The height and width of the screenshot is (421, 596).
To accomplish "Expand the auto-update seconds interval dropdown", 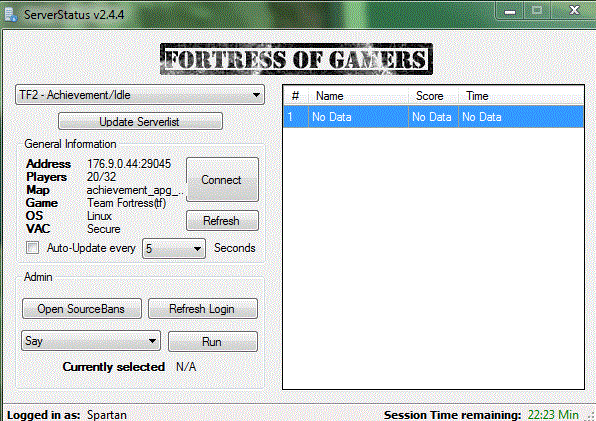I will (x=174, y=248).
